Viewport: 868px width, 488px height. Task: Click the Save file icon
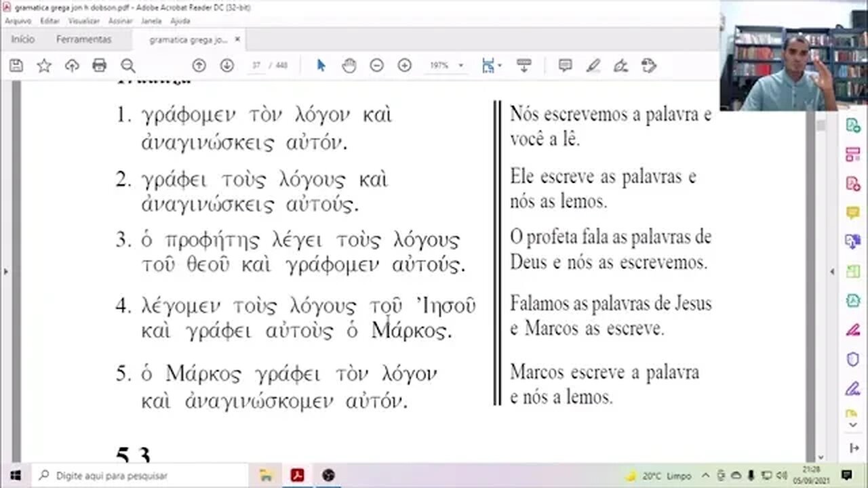(16, 66)
